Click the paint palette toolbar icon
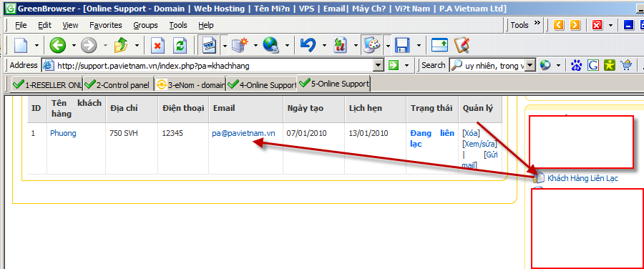 372,45
